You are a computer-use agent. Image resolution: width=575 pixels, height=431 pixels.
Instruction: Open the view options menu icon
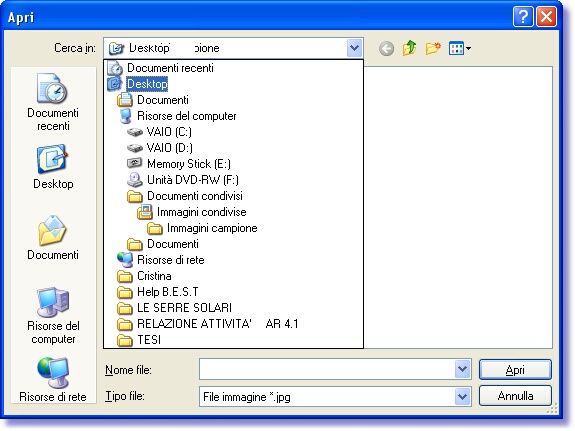(x=460, y=48)
